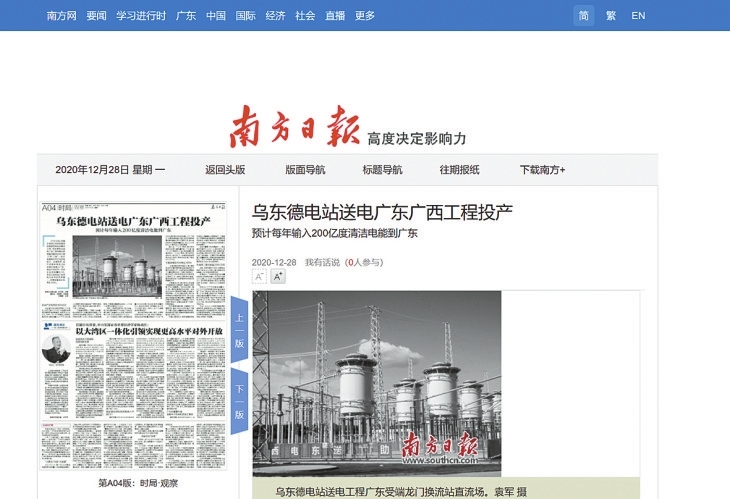Open the 直播 section
This screenshot has width=730, height=499.
click(335, 16)
